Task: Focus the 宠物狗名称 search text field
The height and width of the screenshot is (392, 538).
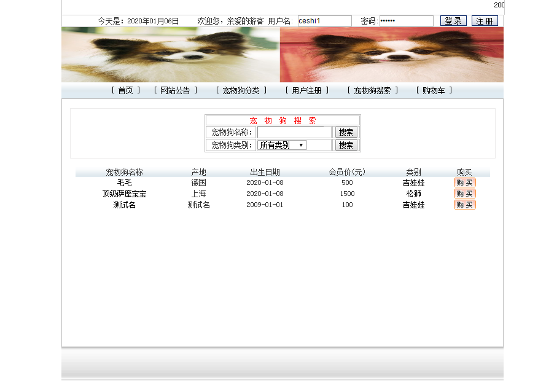Action: point(294,132)
